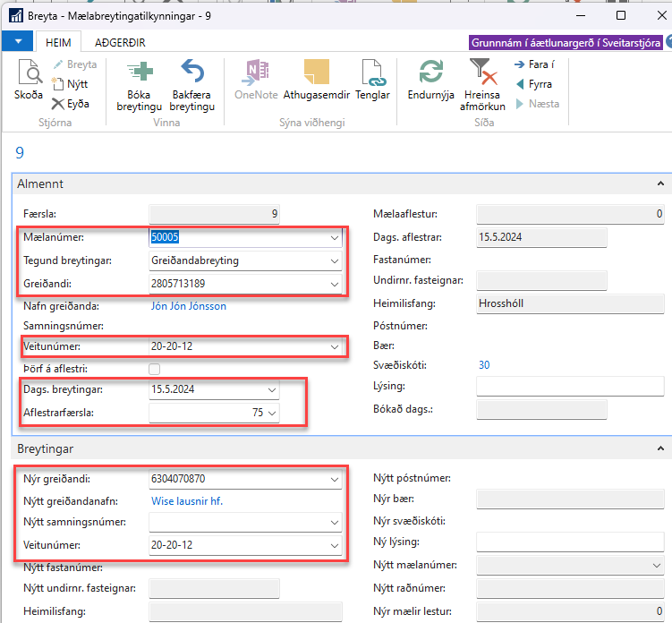The width and height of the screenshot is (672, 623).
Task: Open the Dags. breytingar date dropdown
Action: (272, 390)
